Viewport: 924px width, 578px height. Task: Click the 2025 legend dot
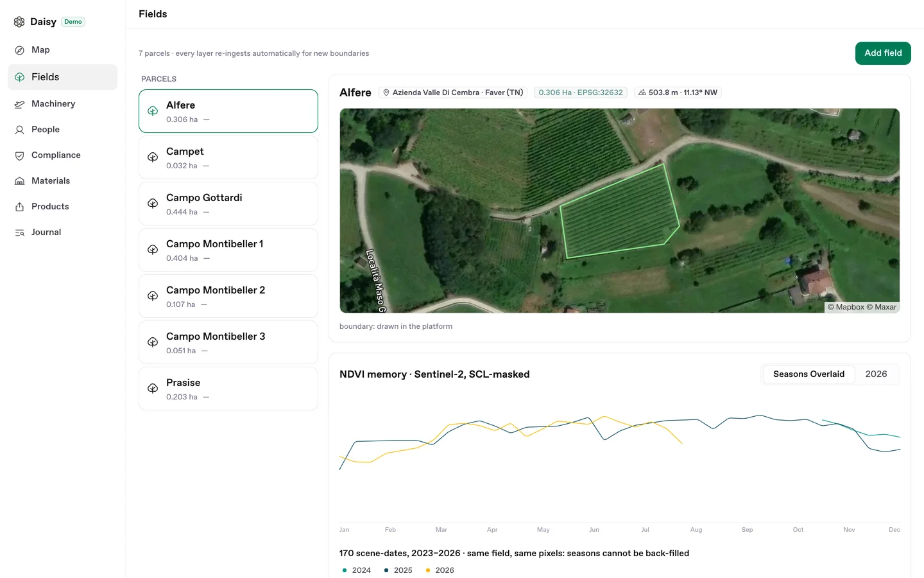(386, 570)
